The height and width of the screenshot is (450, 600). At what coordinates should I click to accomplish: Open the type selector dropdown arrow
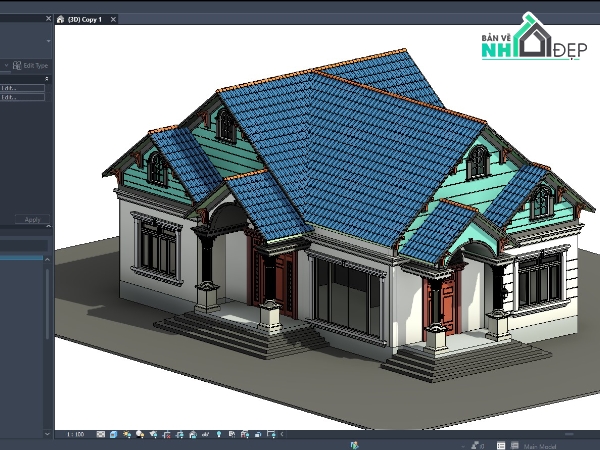49,41
